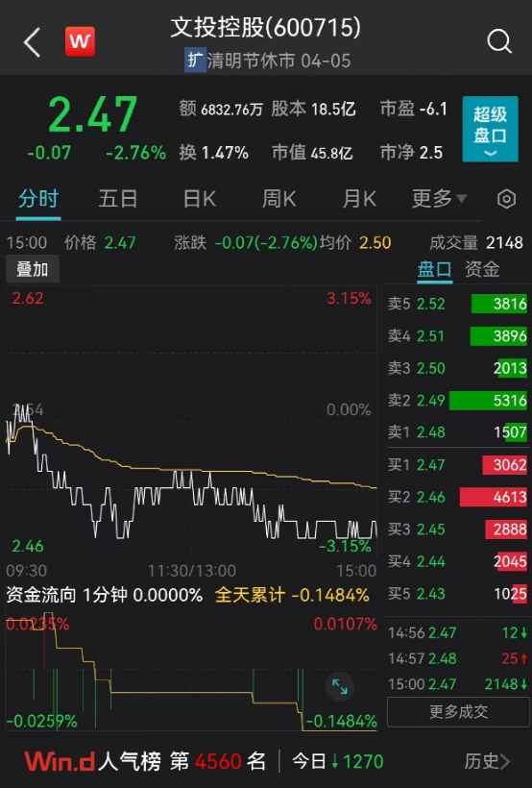Tap 人气榜 第4560名 ranking text
The width and height of the screenshot is (532, 788).
181,762
